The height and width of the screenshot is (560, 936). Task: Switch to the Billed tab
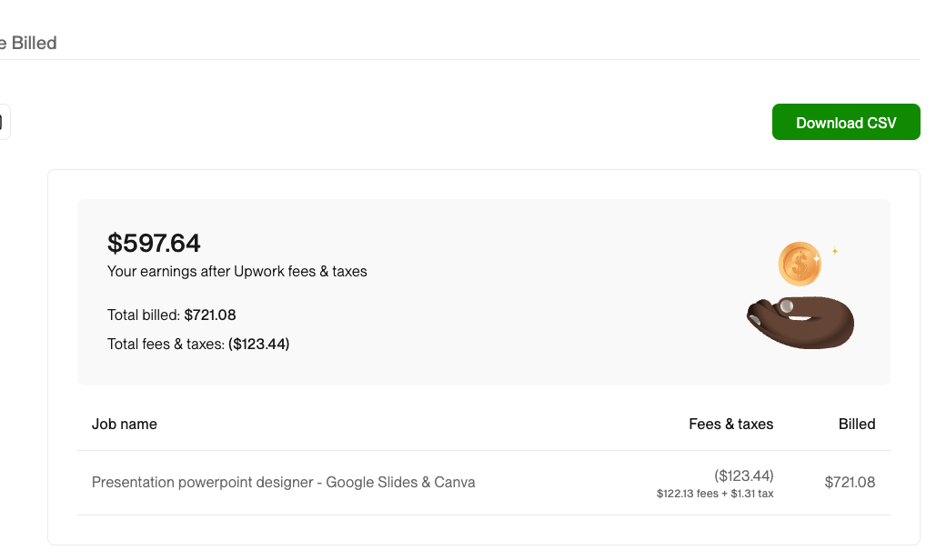coord(29,43)
